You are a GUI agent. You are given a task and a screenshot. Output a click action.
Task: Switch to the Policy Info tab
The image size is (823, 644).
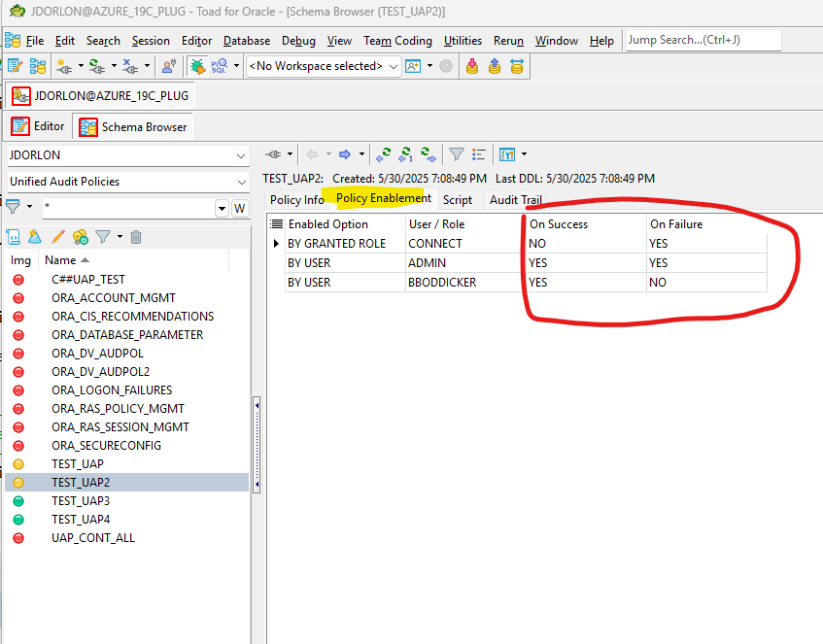[297, 199]
